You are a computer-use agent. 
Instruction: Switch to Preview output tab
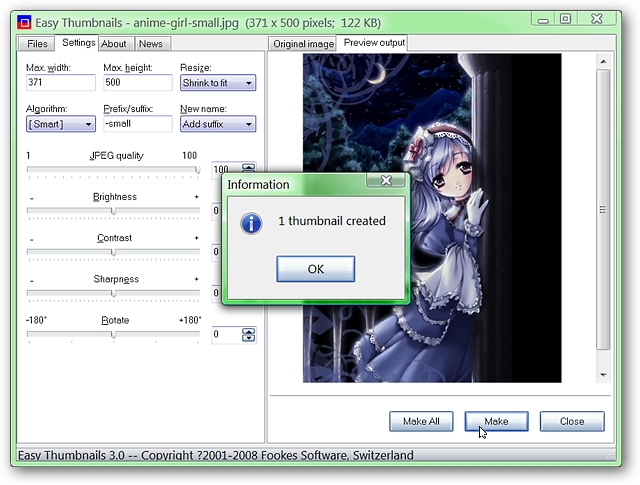pyautogui.click(x=373, y=43)
